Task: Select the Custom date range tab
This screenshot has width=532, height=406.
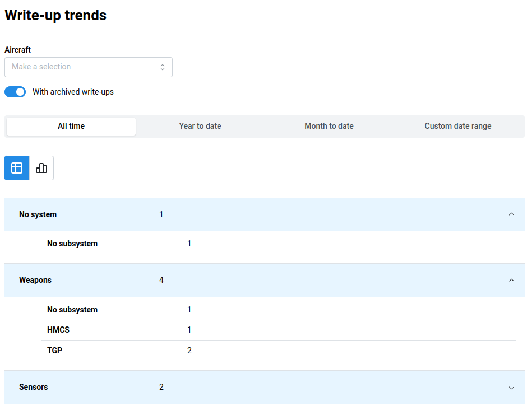Action: (x=458, y=127)
